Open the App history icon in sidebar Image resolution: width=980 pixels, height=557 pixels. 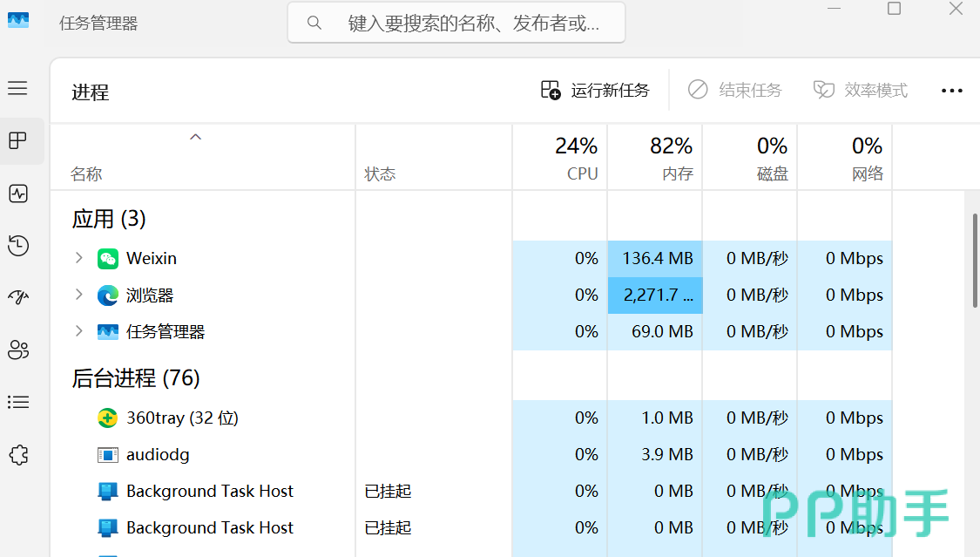tap(18, 245)
